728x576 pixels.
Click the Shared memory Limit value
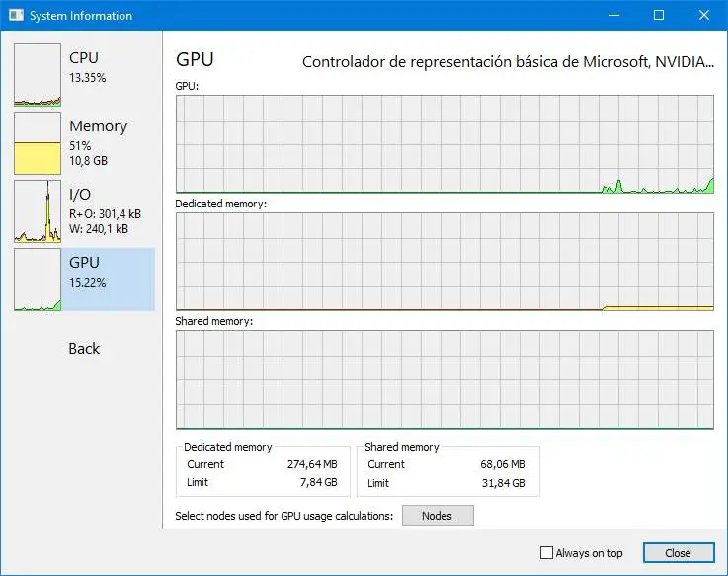click(502, 483)
